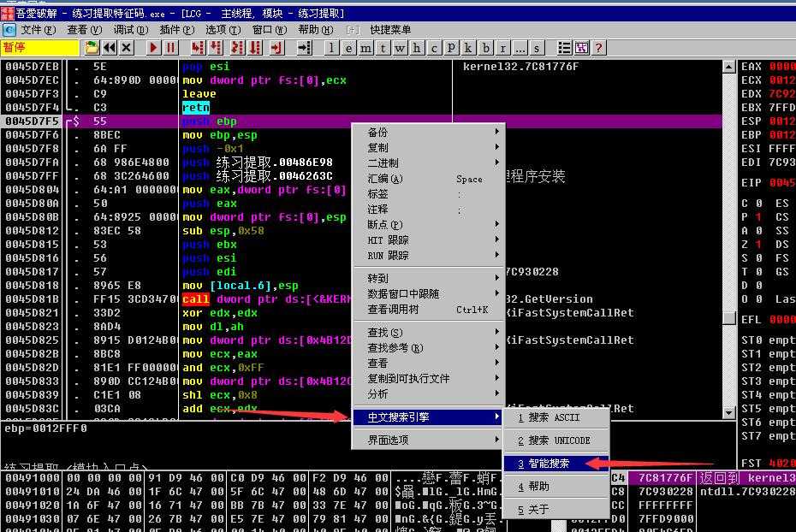This screenshot has height=532, width=796.
Task: Select 5 关于 in the submenu
Action: (556, 509)
